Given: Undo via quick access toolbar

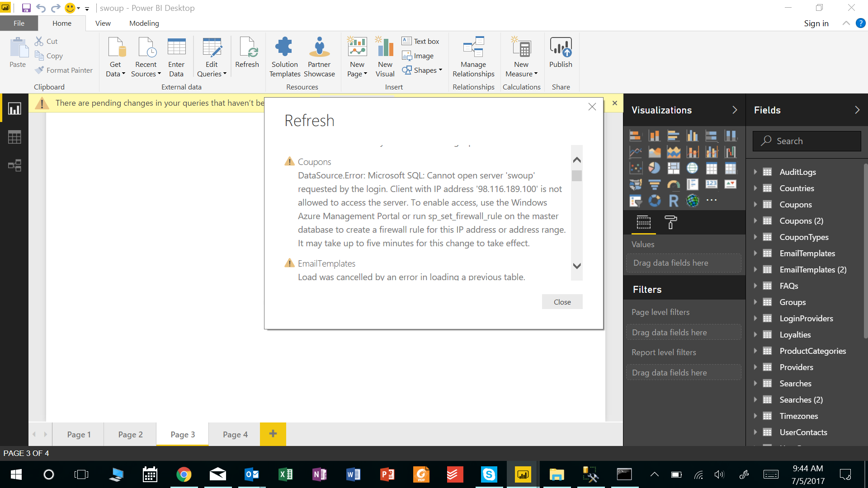Looking at the screenshot, I should click(41, 8).
